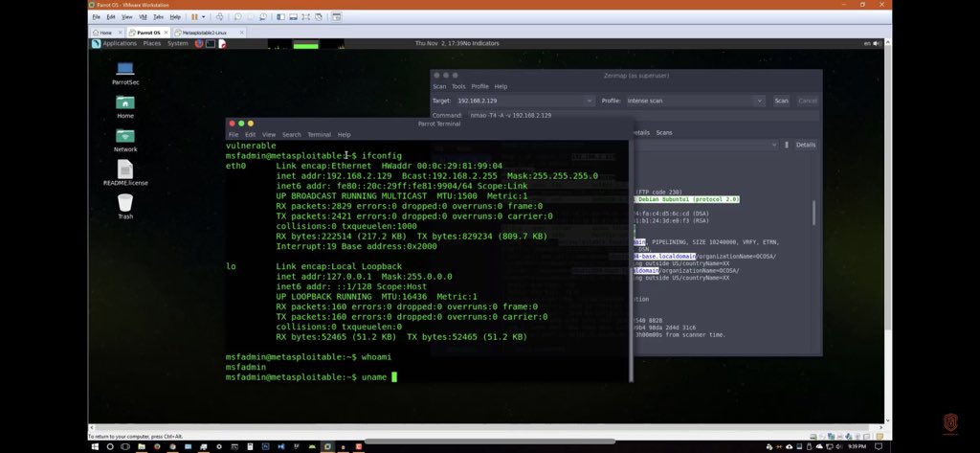This screenshot has height=453, width=980.
Task: Click Zenmap Target input field
Action: pyautogui.click(x=521, y=101)
